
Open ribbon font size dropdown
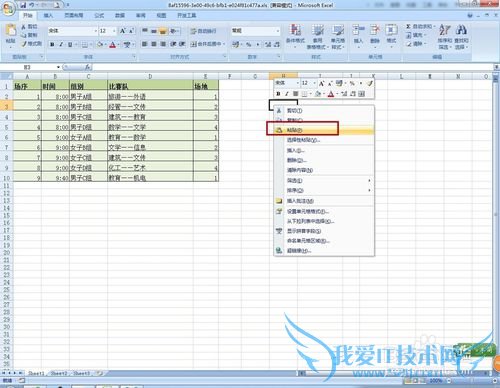[114, 31]
